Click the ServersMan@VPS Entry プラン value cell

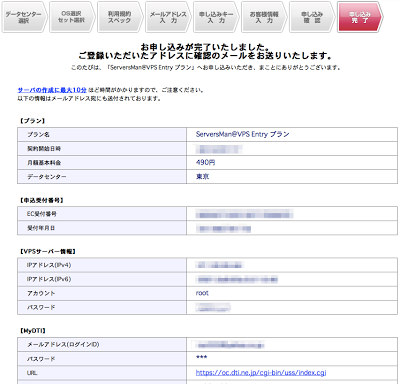[x=292, y=134]
